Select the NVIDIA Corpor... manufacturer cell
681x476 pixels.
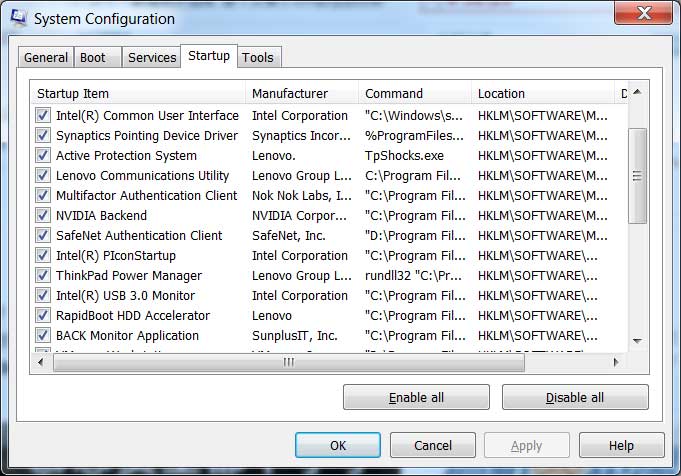[299, 215]
